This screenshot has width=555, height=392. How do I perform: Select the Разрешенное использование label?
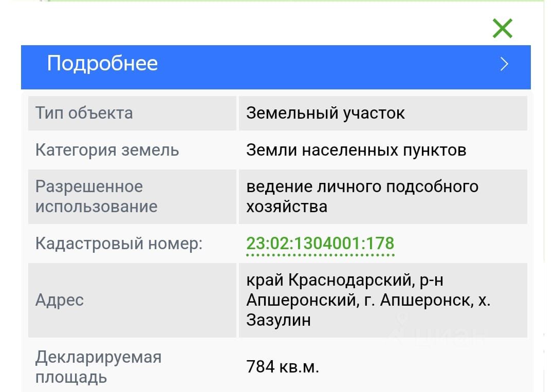point(96,196)
